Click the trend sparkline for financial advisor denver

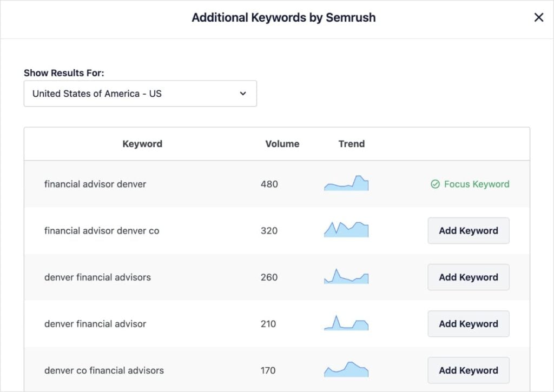(346, 184)
